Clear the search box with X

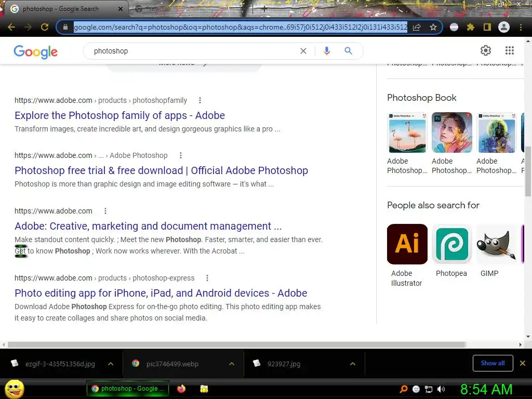[x=303, y=51]
